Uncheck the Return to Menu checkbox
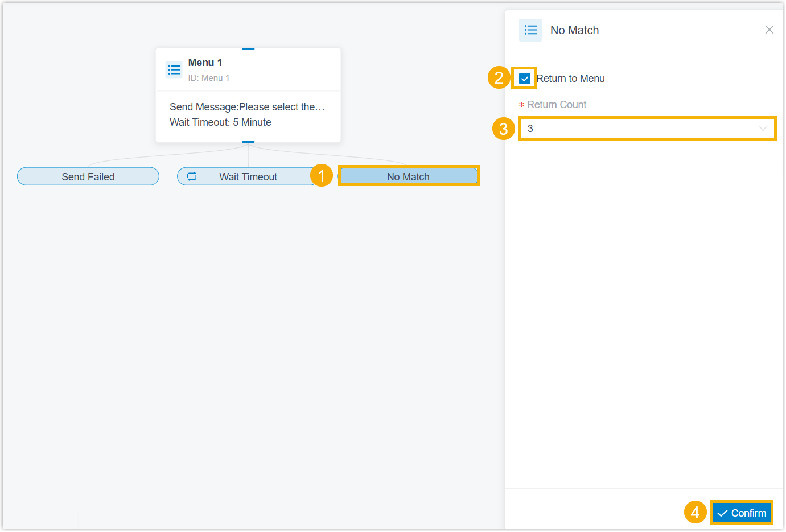The image size is (786, 532). click(525, 79)
